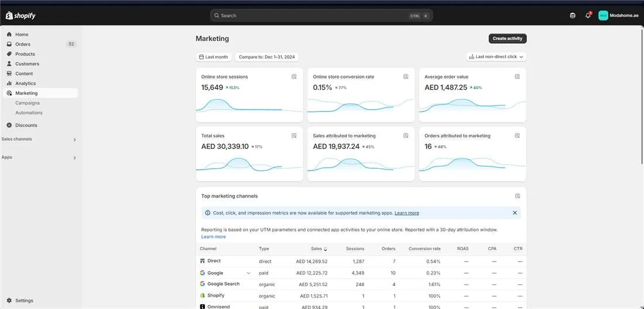The width and height of the screenshot is (644, 309).
Task: Click sales value AED 14,269.52
Action: (x=311, y=262)
